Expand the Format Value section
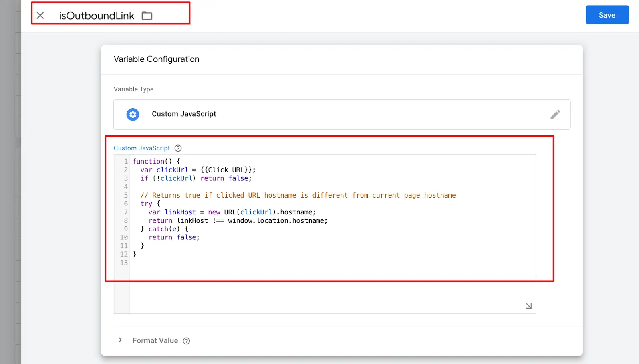 155,340
